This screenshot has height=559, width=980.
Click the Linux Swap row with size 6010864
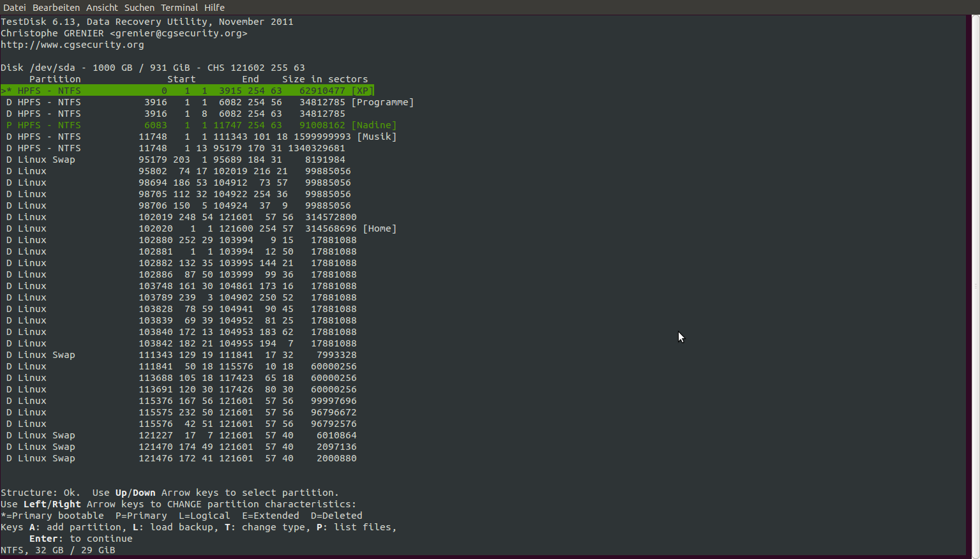(181, 435)
